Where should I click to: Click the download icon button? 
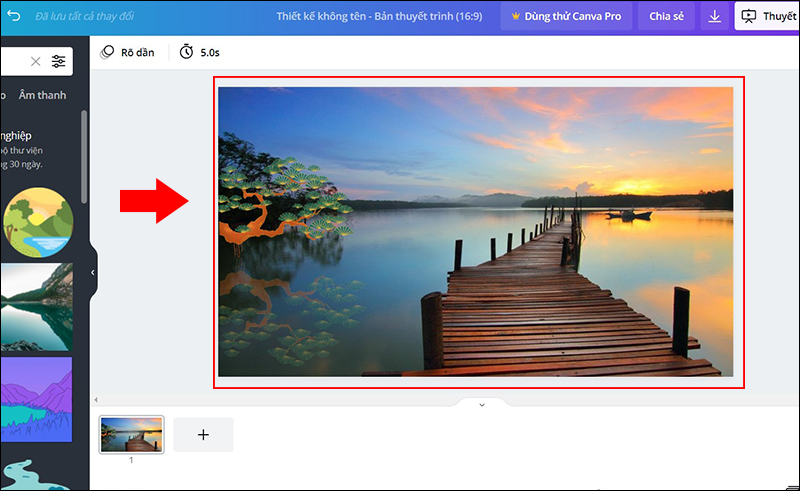[714, 16]
